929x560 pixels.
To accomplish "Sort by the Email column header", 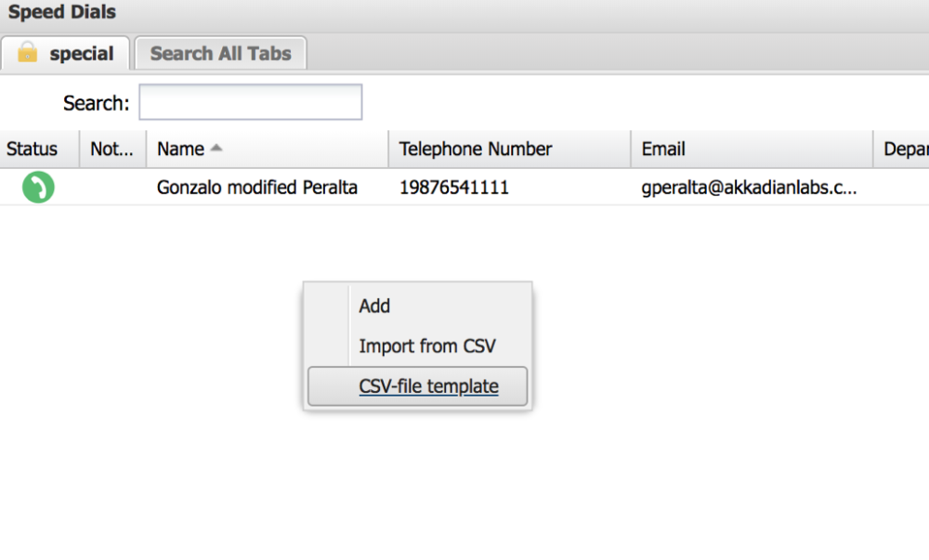I will point(752,149).
